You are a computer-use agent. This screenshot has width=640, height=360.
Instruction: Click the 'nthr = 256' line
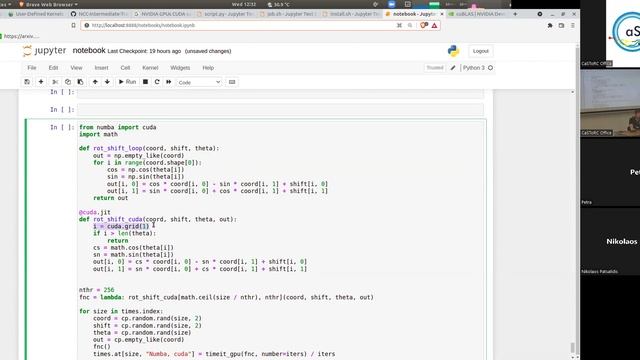[96, 290]
